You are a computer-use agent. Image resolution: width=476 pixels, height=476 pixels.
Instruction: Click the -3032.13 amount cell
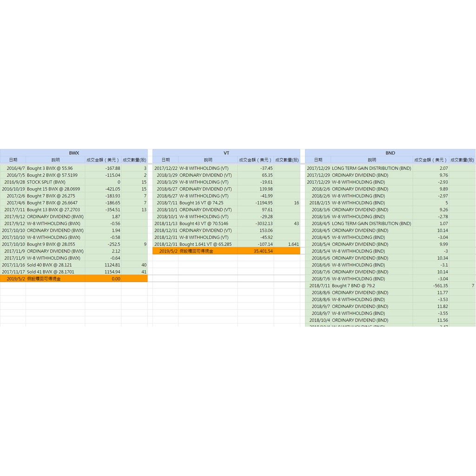pyautogui.click(x=256, y=224)
